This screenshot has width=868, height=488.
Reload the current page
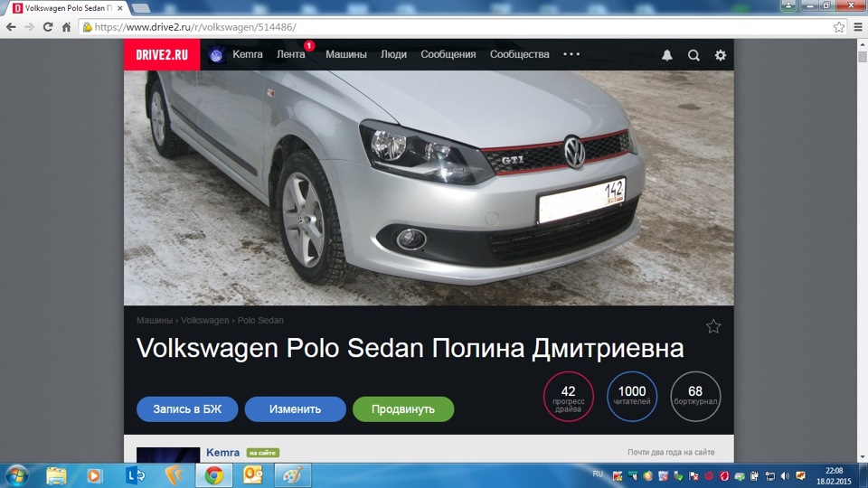48,26
